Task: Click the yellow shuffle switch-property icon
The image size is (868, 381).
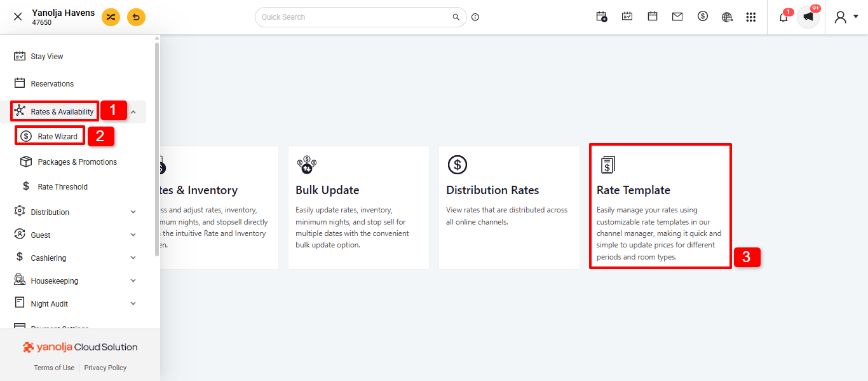Action: coord(111,17)
